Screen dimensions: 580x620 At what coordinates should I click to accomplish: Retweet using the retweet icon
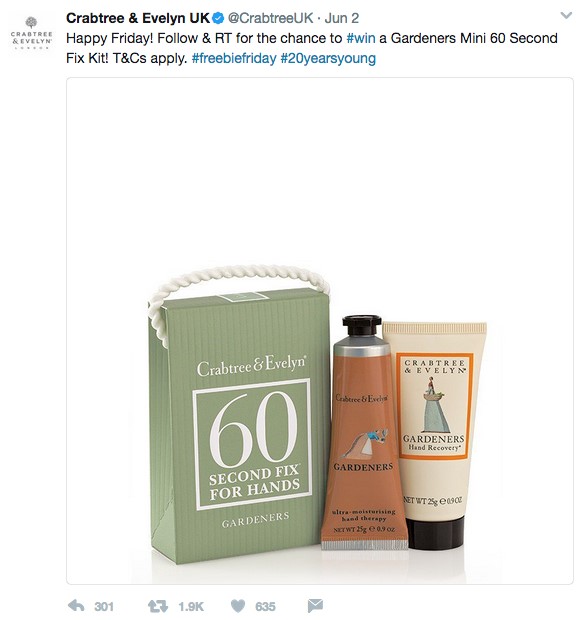coord(158,606)
